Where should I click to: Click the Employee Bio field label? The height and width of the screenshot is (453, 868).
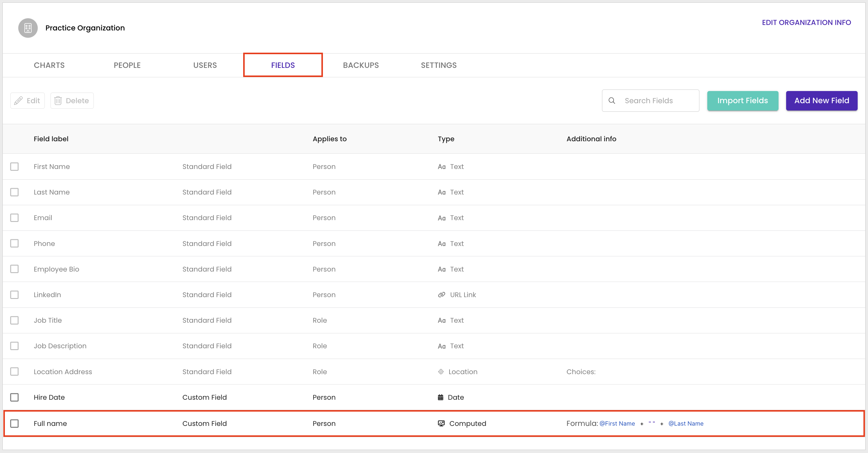point(56,269)
